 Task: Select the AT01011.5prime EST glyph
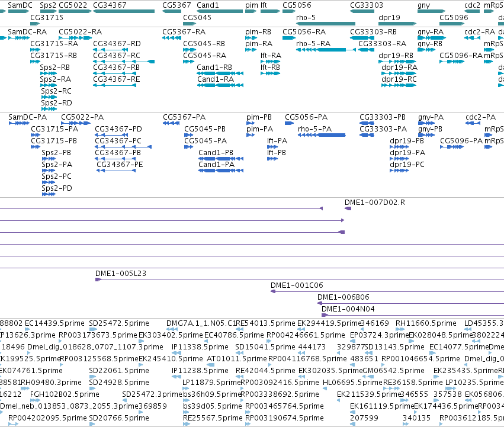pyautogui.click(x=210, y=365)
